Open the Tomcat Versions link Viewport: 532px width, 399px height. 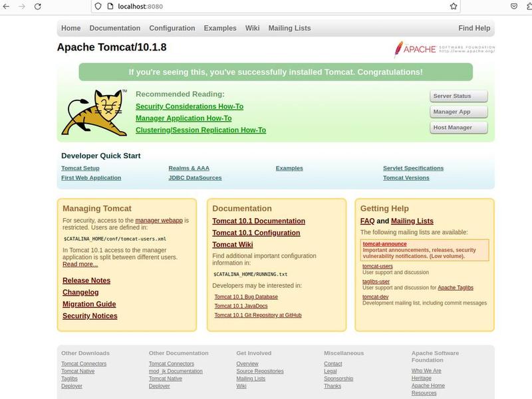(406, 178)
